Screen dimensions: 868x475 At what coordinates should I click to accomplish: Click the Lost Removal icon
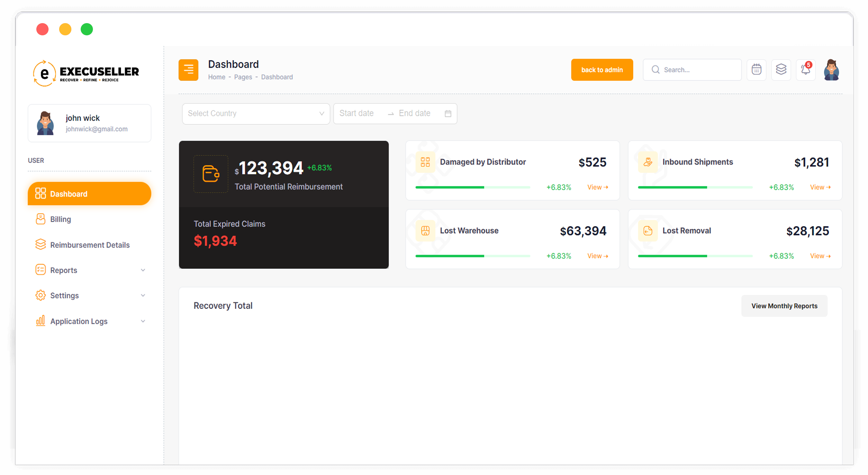tap(648, 231)
